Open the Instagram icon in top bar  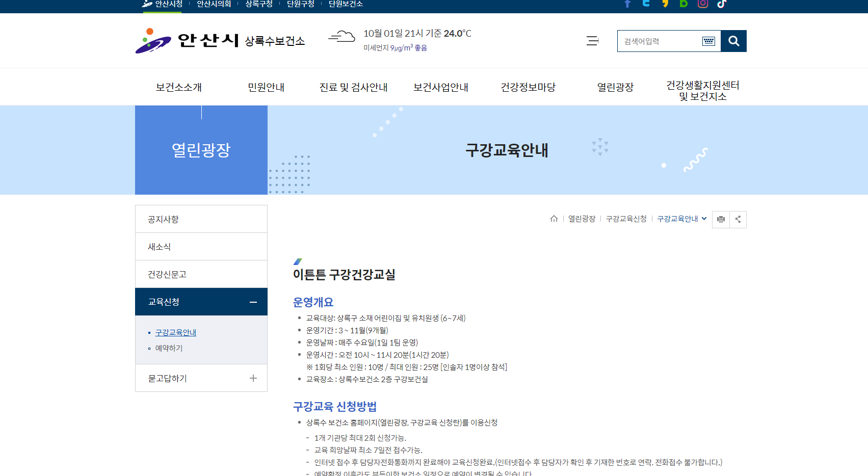703,4
